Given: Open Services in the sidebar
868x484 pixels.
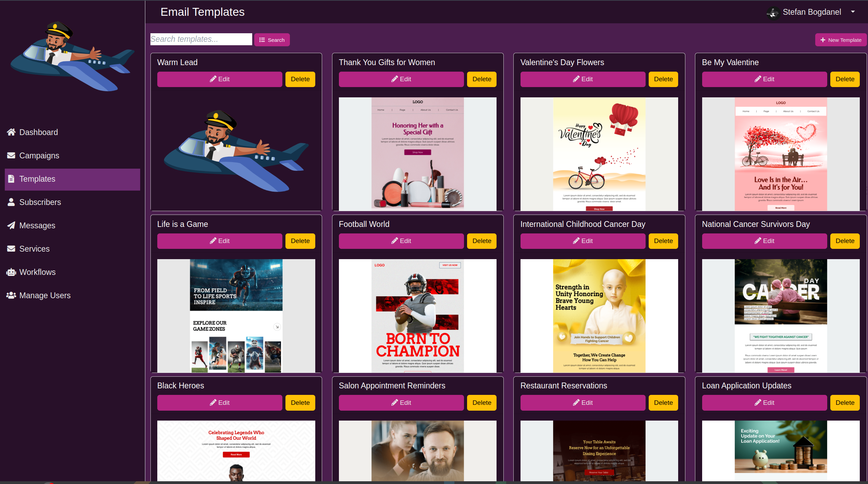Looking at the screenshot, I should coord(72,249).
